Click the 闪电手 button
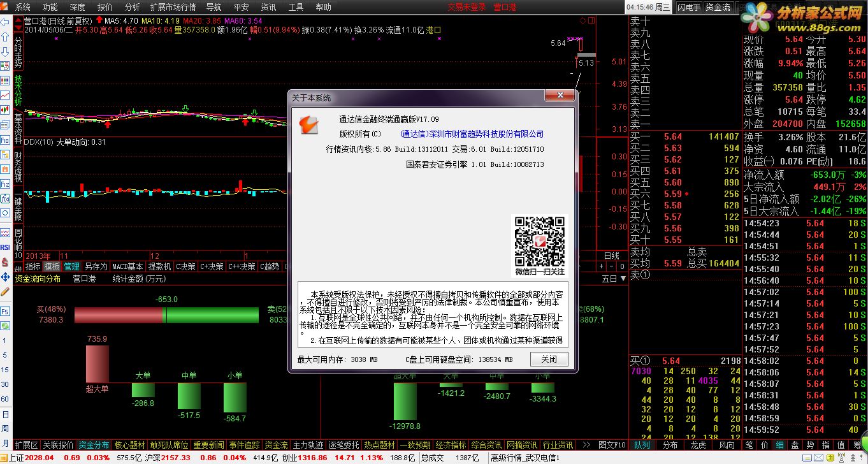 [x=688, y=7]
